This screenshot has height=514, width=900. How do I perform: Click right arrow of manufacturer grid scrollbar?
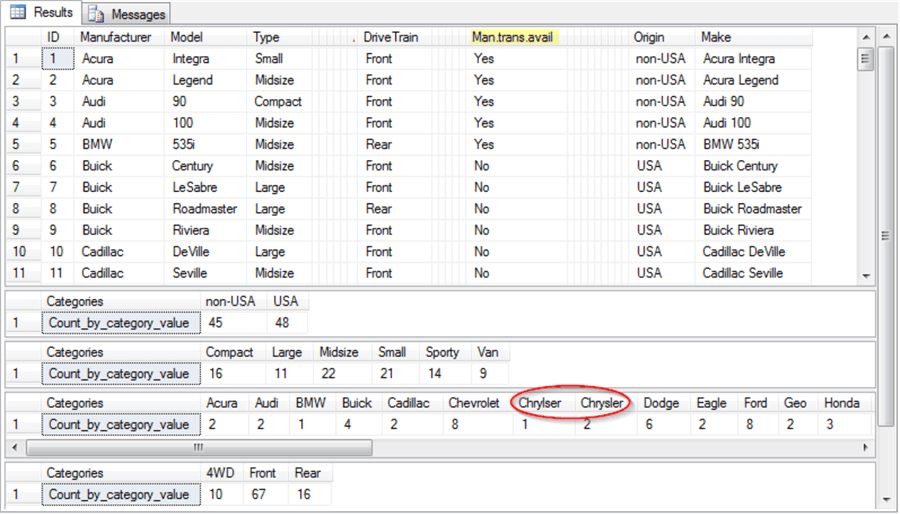click(866, 447)
